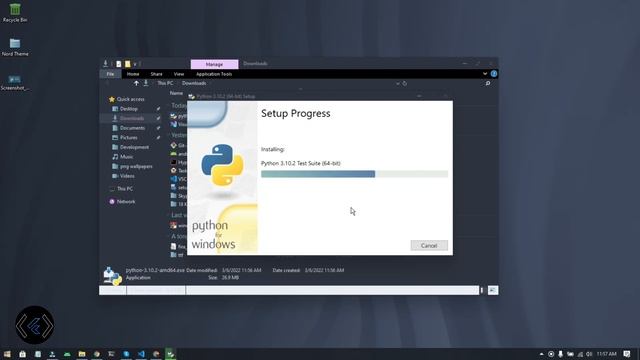Open the Python installer taskbar icon
Image resolution: width=640 pixels, height=360 pixels.
pyautogui.click(x=171, y=354)
